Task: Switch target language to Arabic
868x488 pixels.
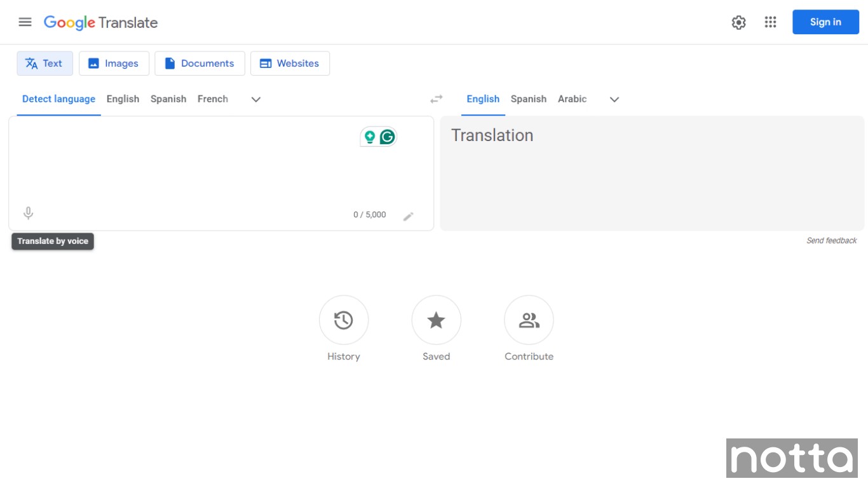Action: pyautogui.click(x=572, y=99)
